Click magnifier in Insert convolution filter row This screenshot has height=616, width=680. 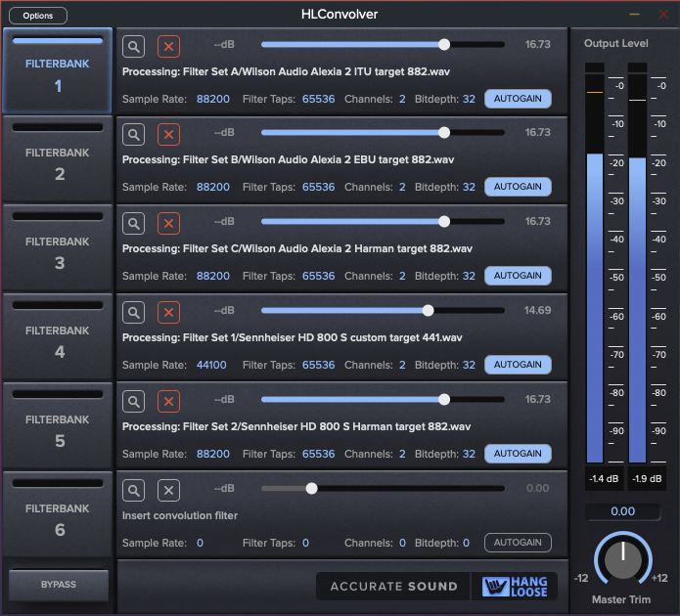coord(134,490)
